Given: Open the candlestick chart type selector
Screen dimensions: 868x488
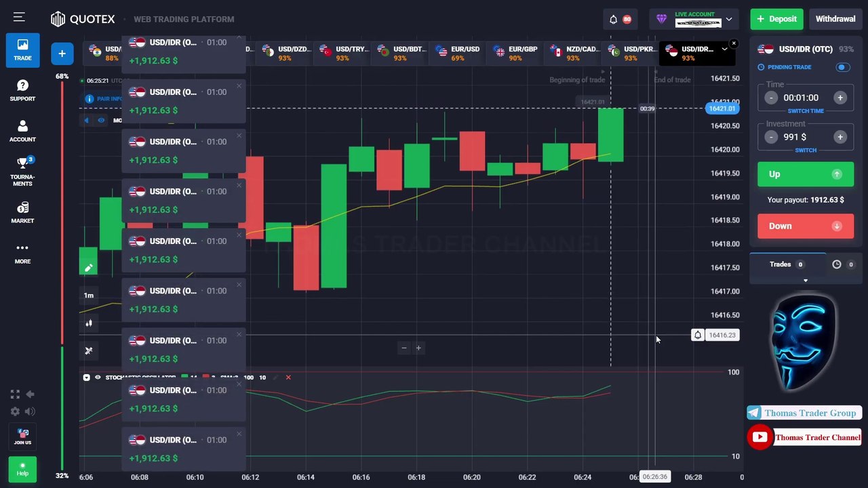Looking at the screenshot, I should click(88, 323).
